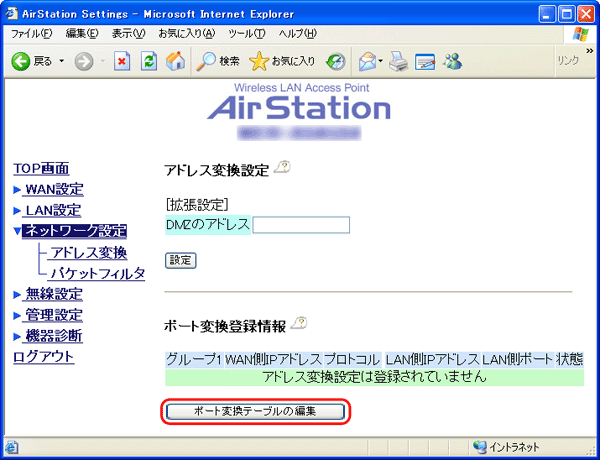Refresh the page with the green arrows icon

[149, 61]
